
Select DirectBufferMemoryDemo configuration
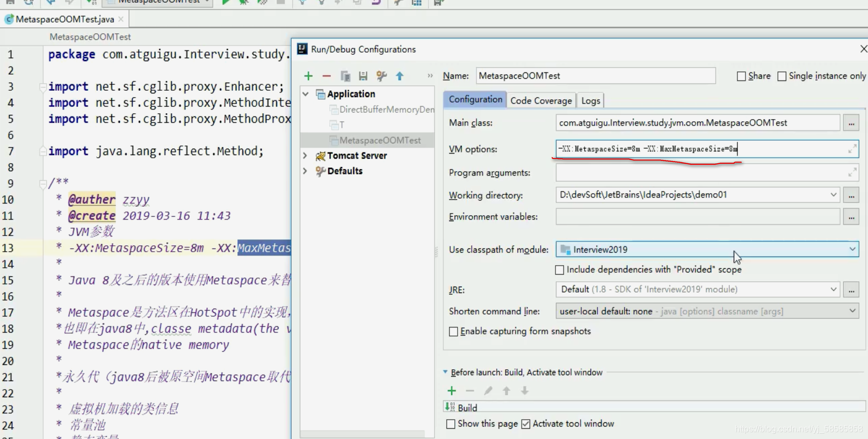[386, 109]
